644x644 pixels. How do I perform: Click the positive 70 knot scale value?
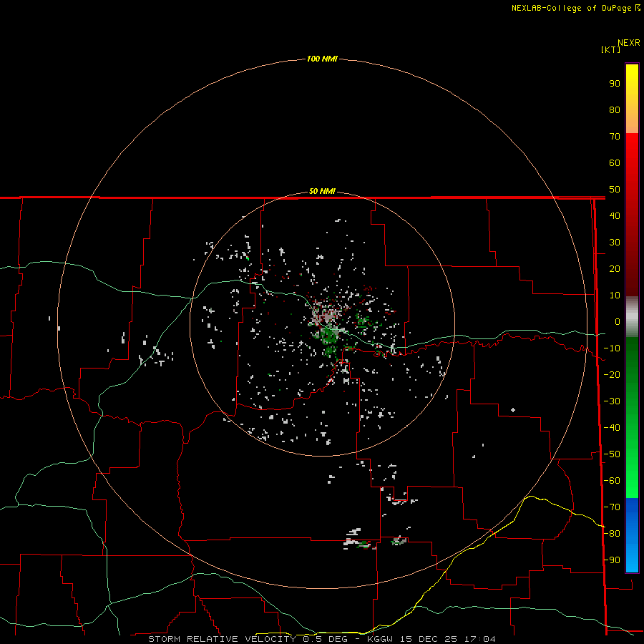pos(615,137)
